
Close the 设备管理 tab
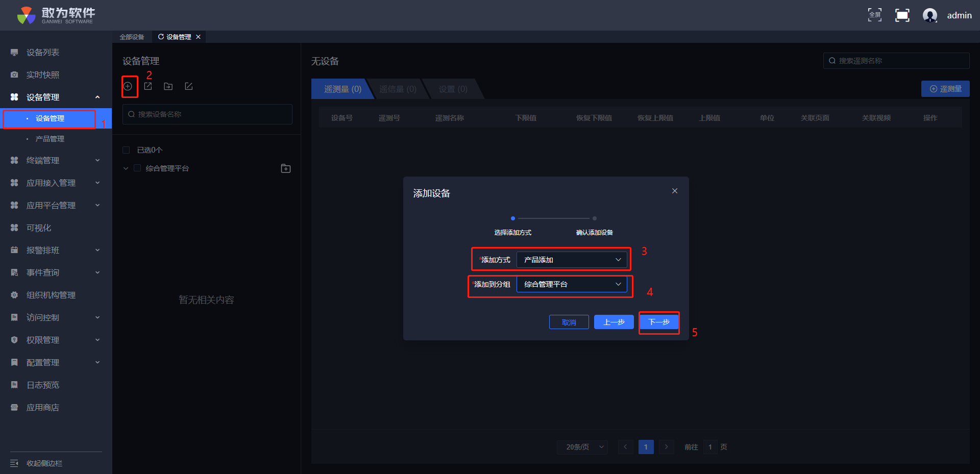point(198,37)
